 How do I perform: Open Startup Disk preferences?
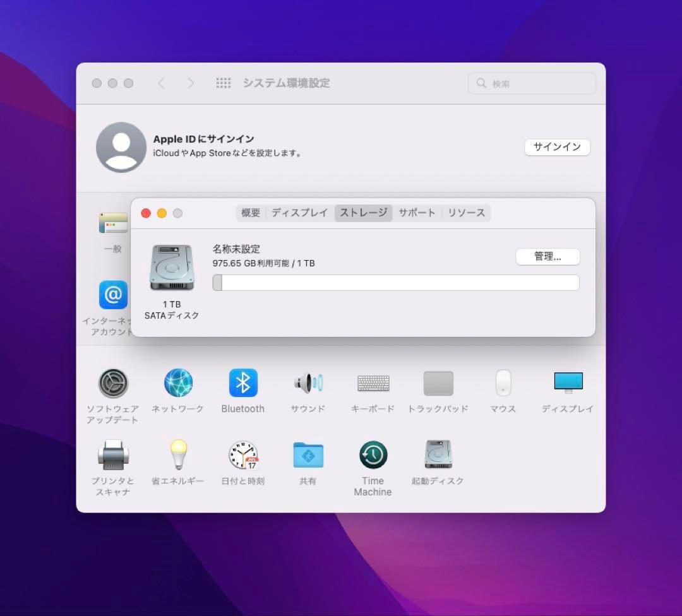click(x=438, y=456)
